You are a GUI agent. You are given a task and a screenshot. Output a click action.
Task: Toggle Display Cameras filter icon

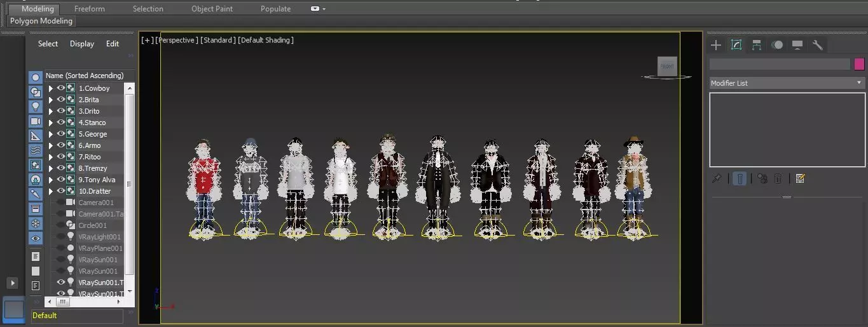(36, 121)
